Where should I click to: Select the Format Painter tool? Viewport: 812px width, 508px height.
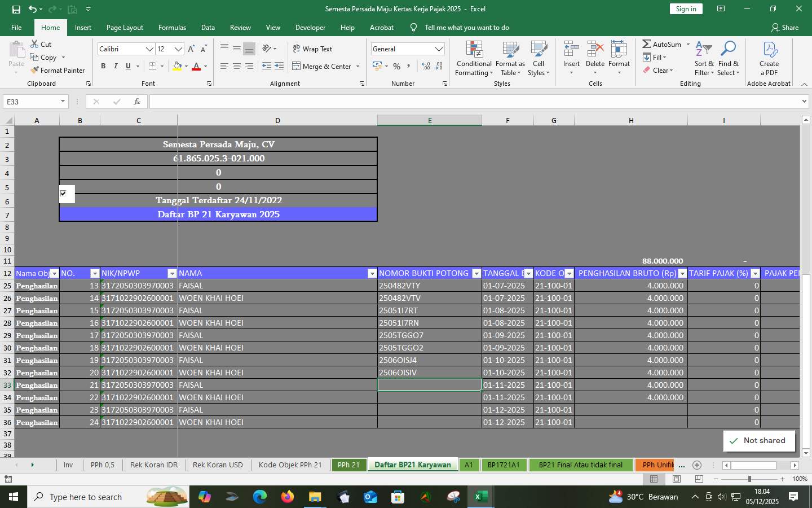58,70
